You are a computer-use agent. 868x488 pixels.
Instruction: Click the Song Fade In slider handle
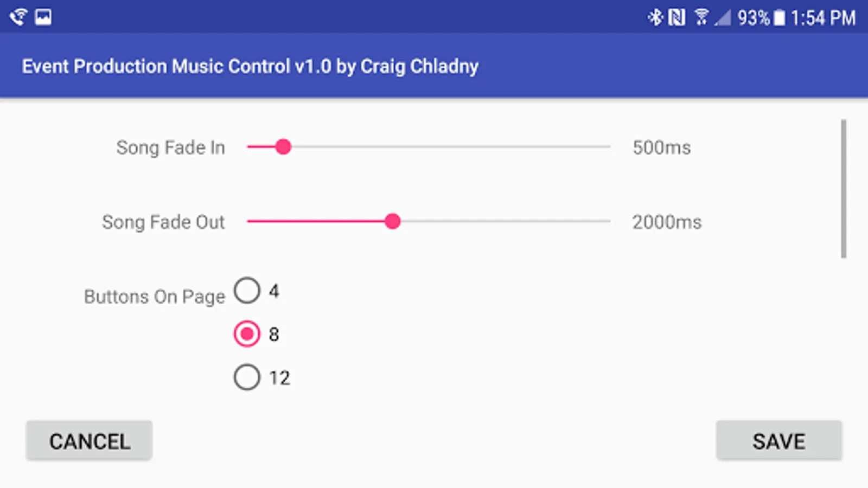coord(283,147)
